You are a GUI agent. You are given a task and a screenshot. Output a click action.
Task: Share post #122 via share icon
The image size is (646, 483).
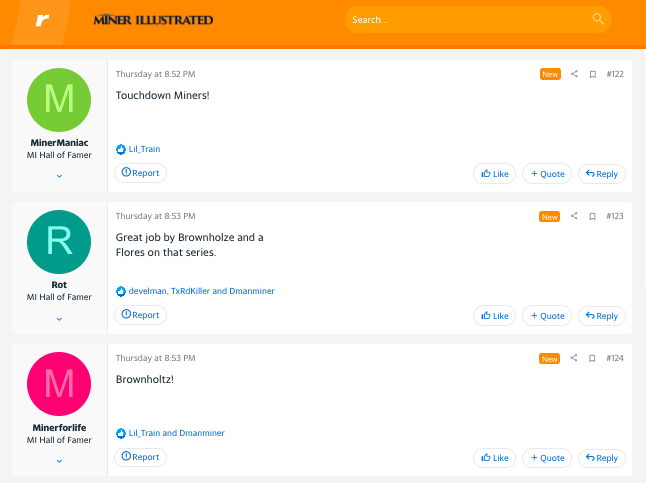(x=574, y=74)
